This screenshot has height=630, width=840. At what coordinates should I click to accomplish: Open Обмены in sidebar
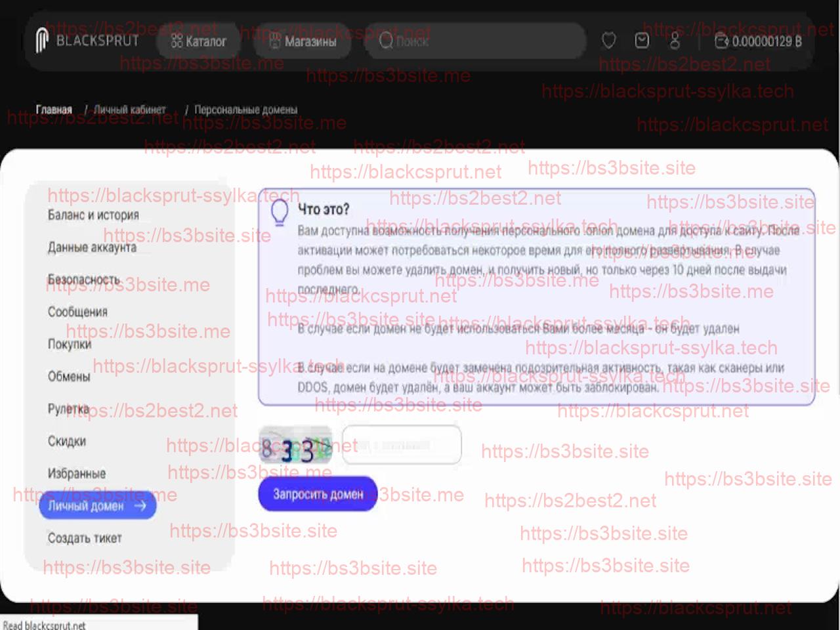pyautogui.click(x=69, y=376)
